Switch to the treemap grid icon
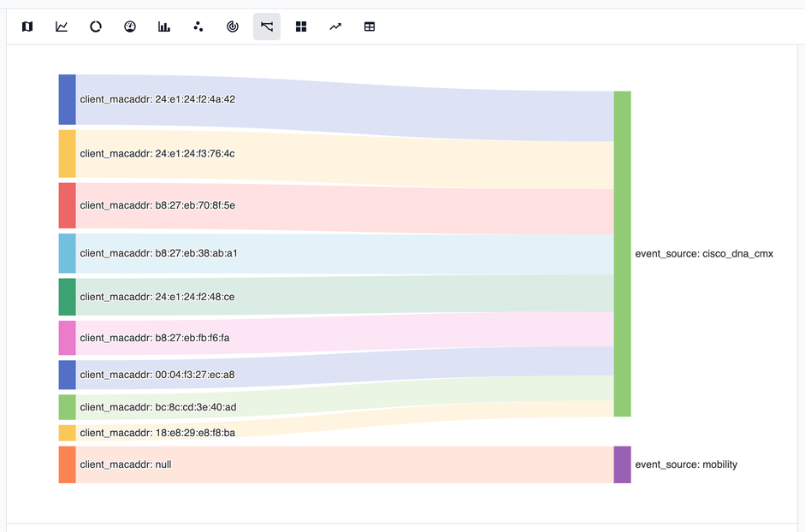The width and height of the screenshot is (805, 532). pyautogui.click(x=301, y=27)
